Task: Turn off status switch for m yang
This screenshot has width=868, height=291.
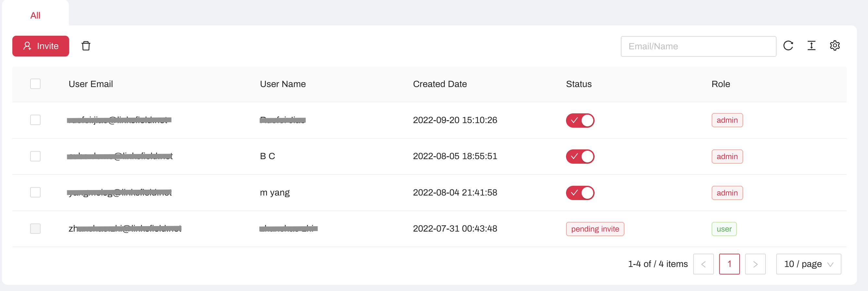Action: tap(580, 193)
